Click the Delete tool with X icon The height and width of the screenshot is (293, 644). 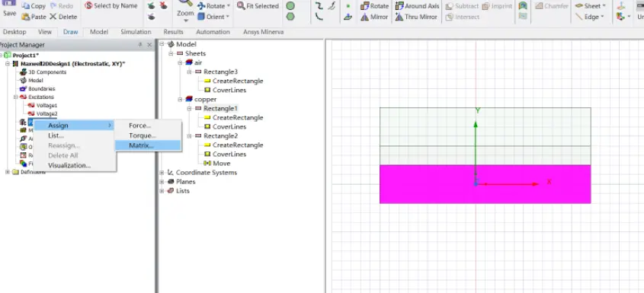[x=63, y=17]
